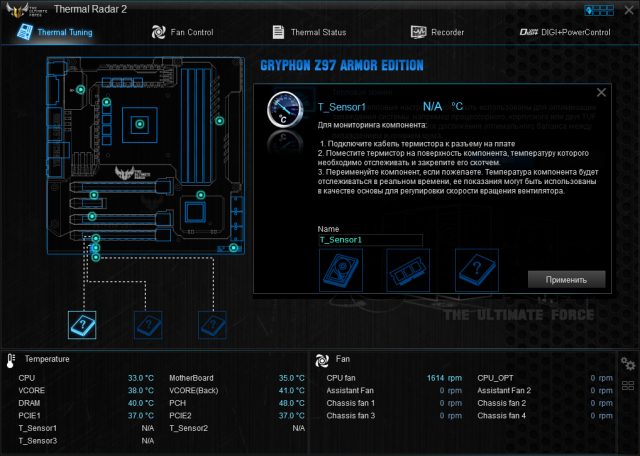This screenshot has height=456, width=640.
Task: Open settings gear icon in status panel
Action: [x=628, y=363]
